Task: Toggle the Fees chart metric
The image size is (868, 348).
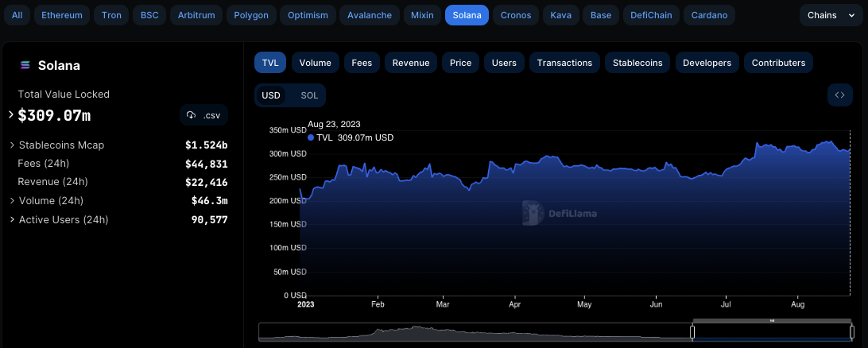Action: pyautogui.click(x=362, y=63)
